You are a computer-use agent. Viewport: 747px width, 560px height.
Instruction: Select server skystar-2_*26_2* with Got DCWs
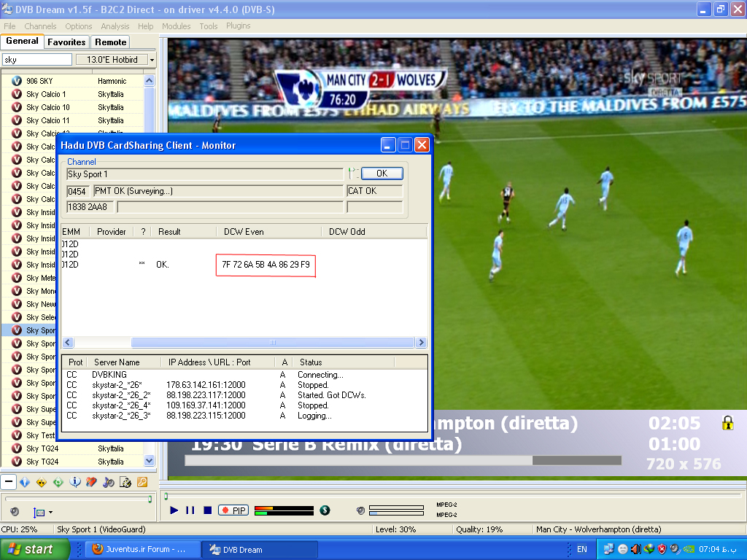(x=244, y=395)
